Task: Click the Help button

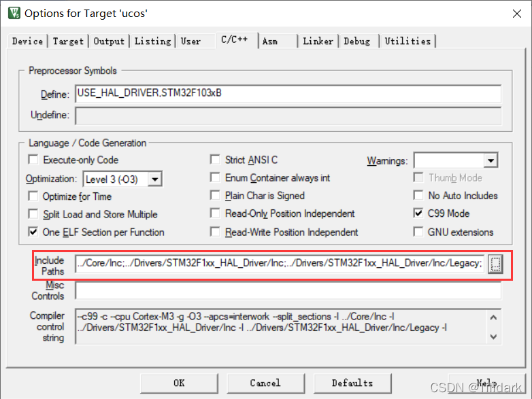Action: (487, 383)
